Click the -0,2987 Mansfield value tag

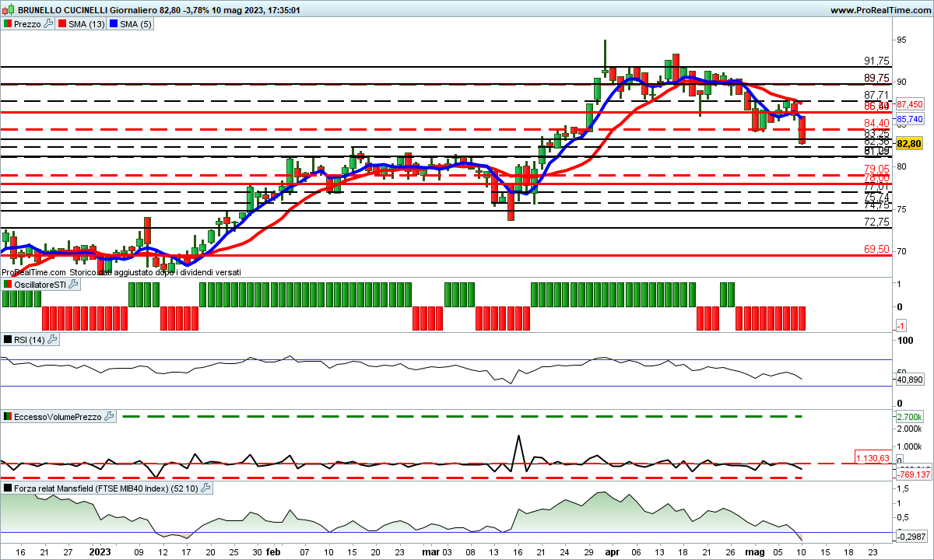point(911,537)
